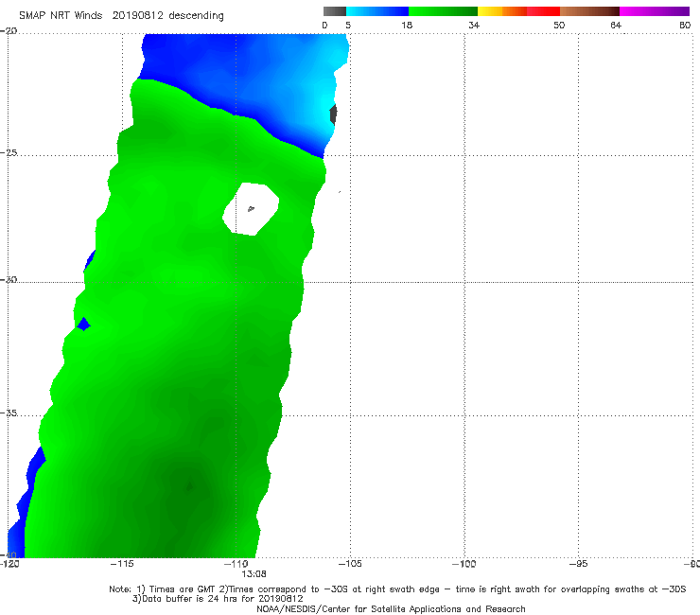
Task: Click the longitude axis label '-105'
Action: 350,563
